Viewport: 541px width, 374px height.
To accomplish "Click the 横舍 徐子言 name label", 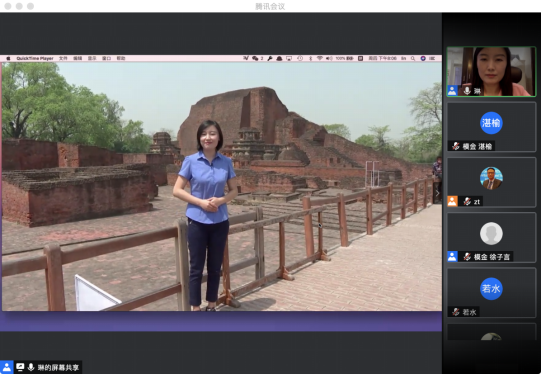I will [492, 257].
